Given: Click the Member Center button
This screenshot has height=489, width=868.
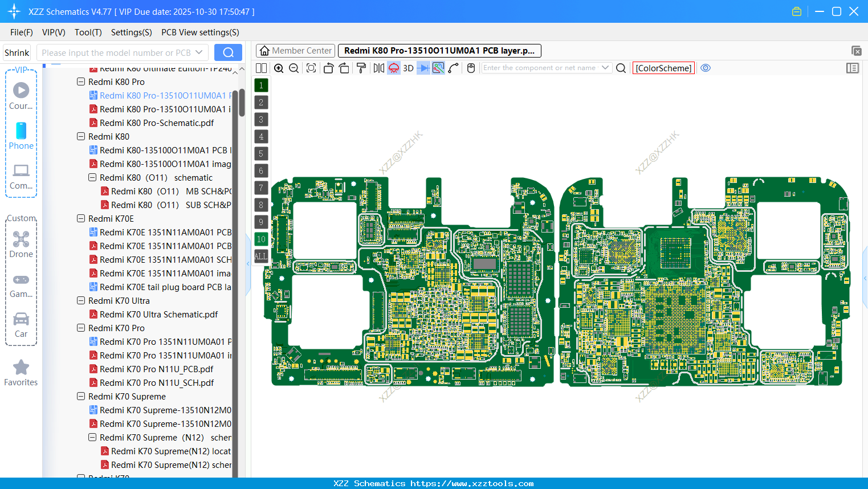Looking at the screenshot, I should tap(295, 50).
